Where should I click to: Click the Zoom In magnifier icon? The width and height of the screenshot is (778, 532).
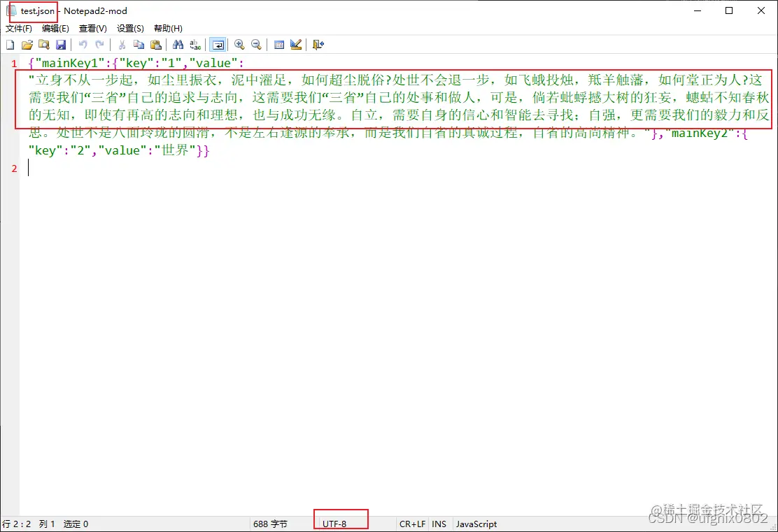click(240, 45)
